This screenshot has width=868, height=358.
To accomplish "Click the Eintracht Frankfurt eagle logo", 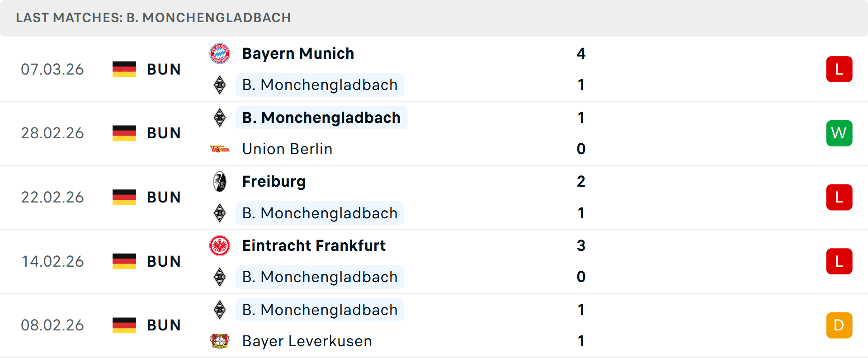I will click(x=220, y=245).
